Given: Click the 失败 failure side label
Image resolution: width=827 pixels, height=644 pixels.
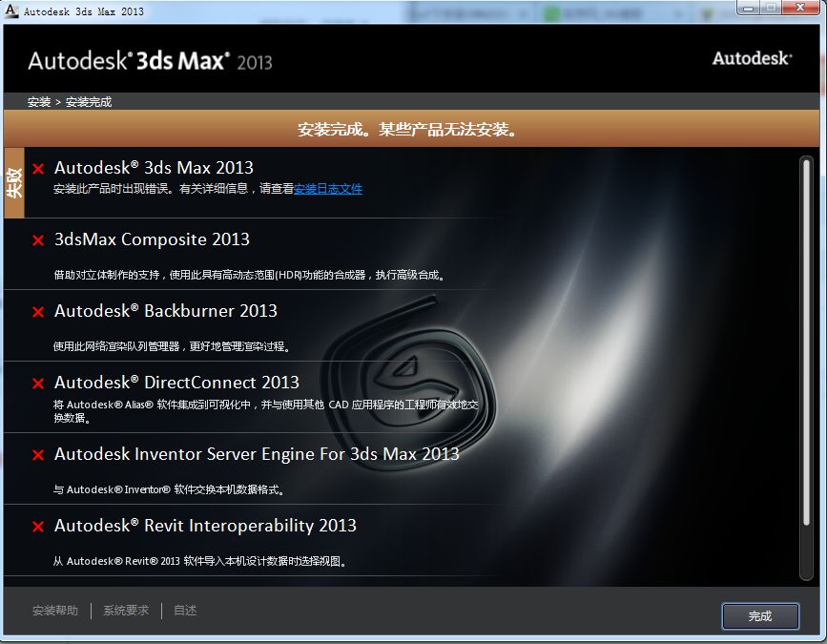Looking at the screenshot, I should pyautogui.click(x=14, y=183).
